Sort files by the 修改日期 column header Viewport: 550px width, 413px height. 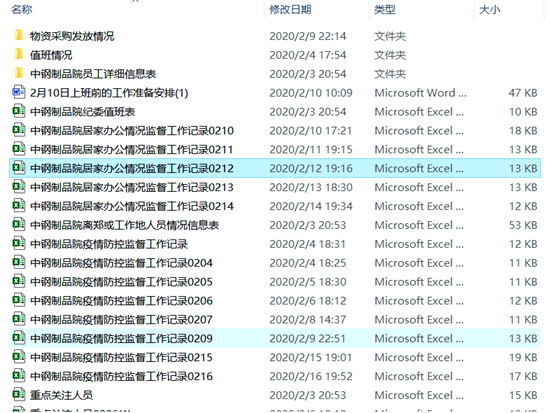click(290, 9)
